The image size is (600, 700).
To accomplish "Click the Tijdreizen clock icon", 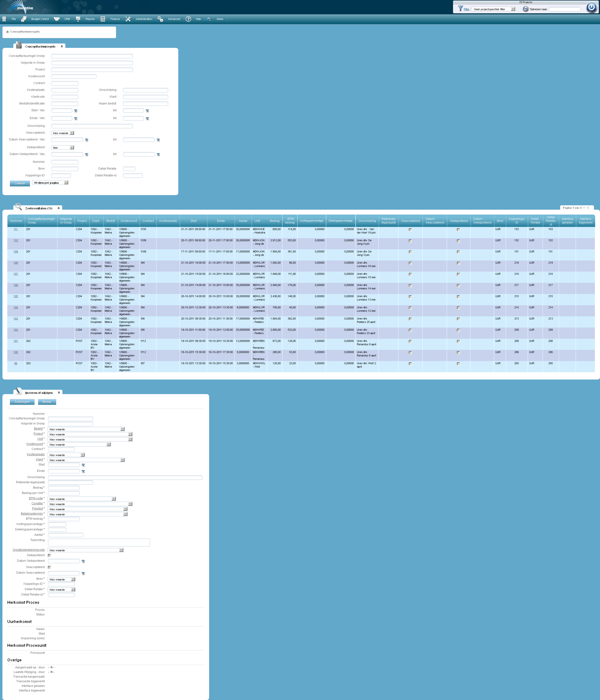I will (x=526, y=9).
